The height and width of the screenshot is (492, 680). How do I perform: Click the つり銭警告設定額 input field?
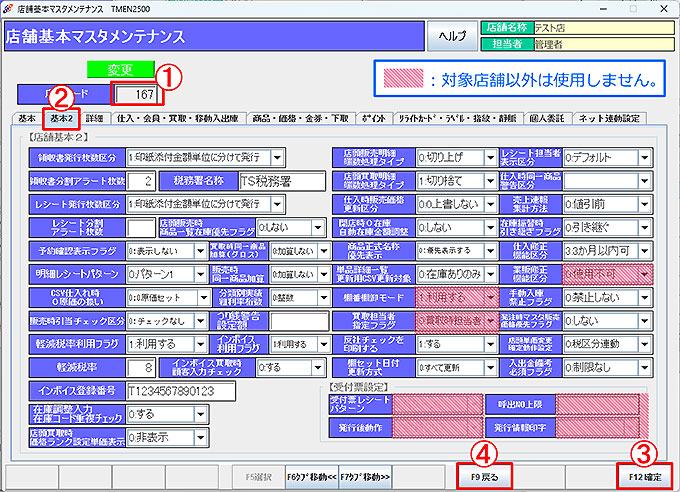coord(299,321)
